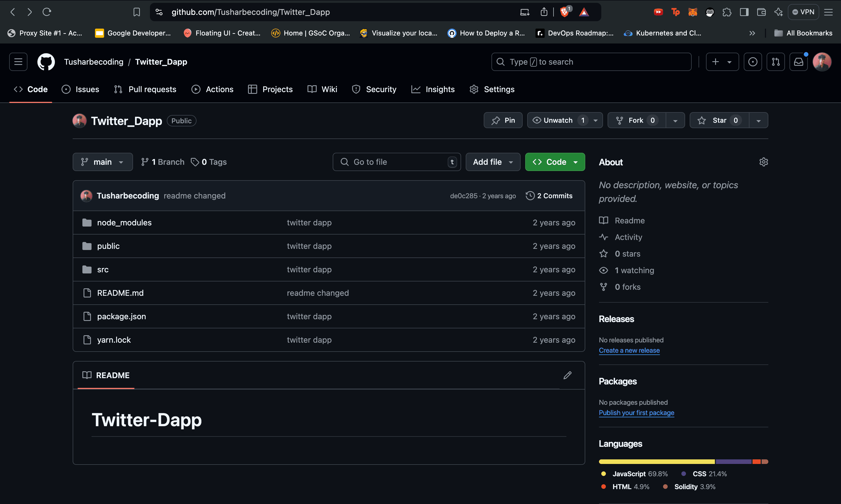The image size is (841, 504).
Task: Click the repository About settings gear
Action: [763, 162]
